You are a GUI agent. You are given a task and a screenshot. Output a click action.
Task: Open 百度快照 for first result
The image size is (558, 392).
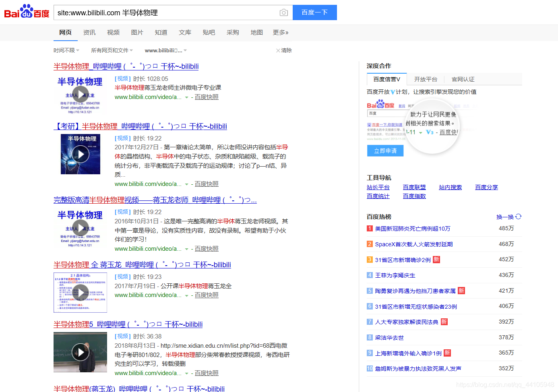tap(207, 97)
